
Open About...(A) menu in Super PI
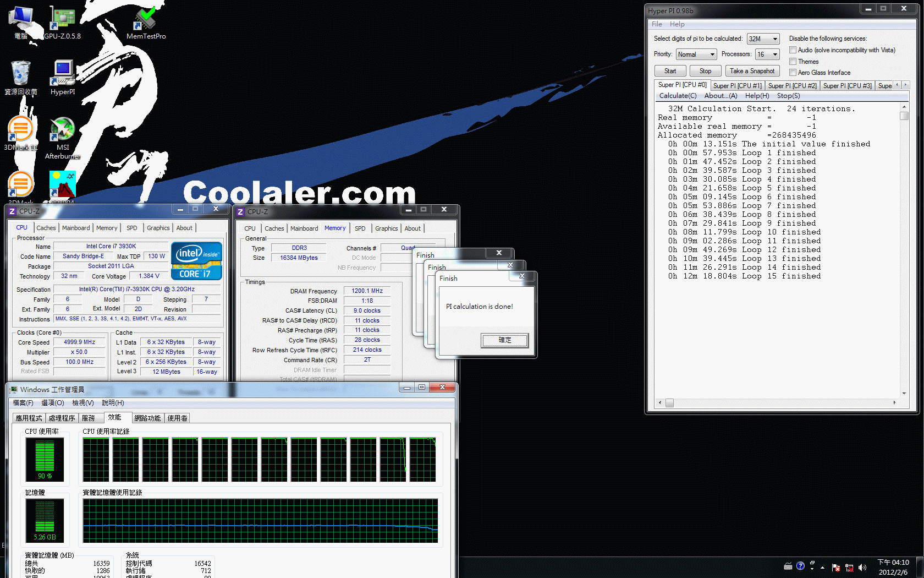pyautogui.click(x=721, y=96)
